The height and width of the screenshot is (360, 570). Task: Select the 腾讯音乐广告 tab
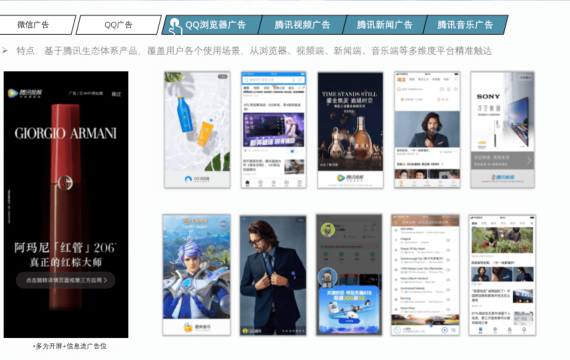point(465,25)
